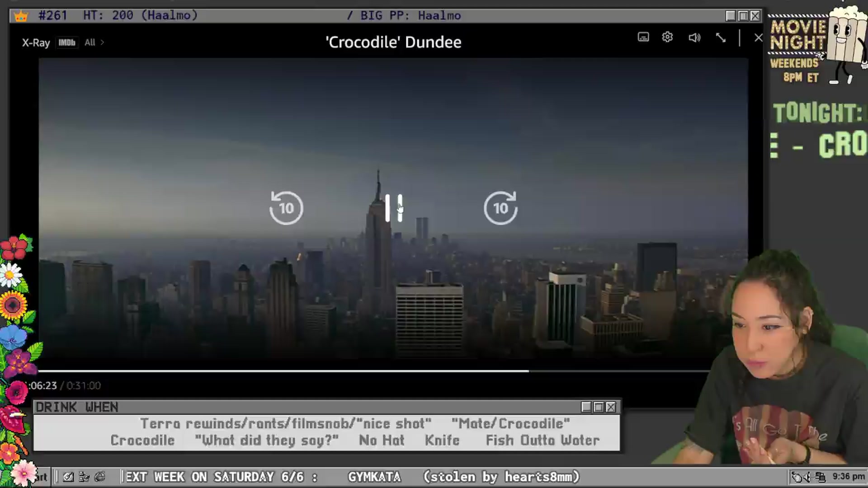Click 'GYMKATA' in the ticker

(374, 477)
